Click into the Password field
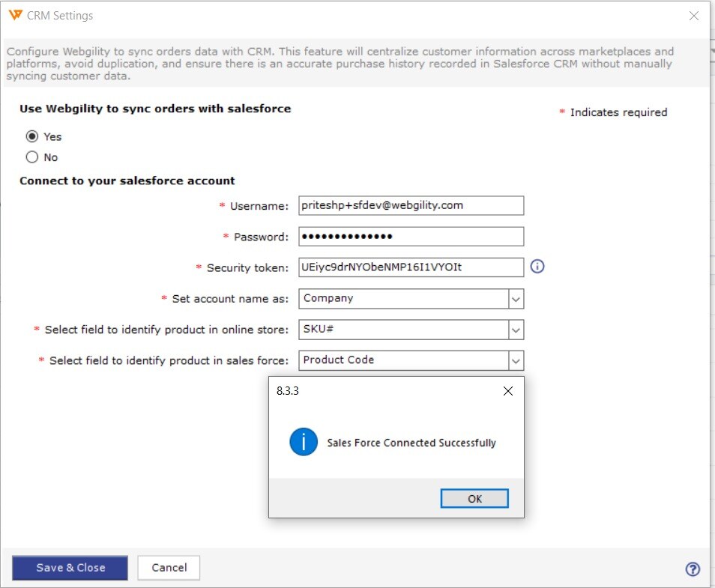715x588 pixels. point(411,237)
